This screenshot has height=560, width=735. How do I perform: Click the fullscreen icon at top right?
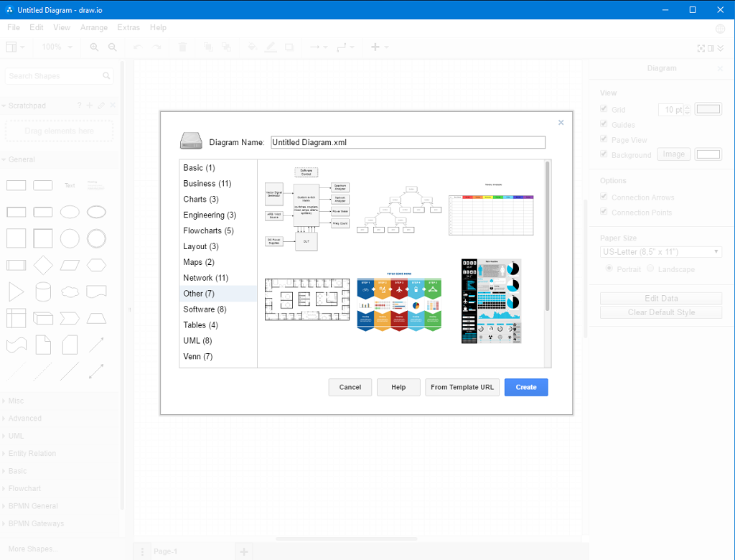(x=701, y=48)
